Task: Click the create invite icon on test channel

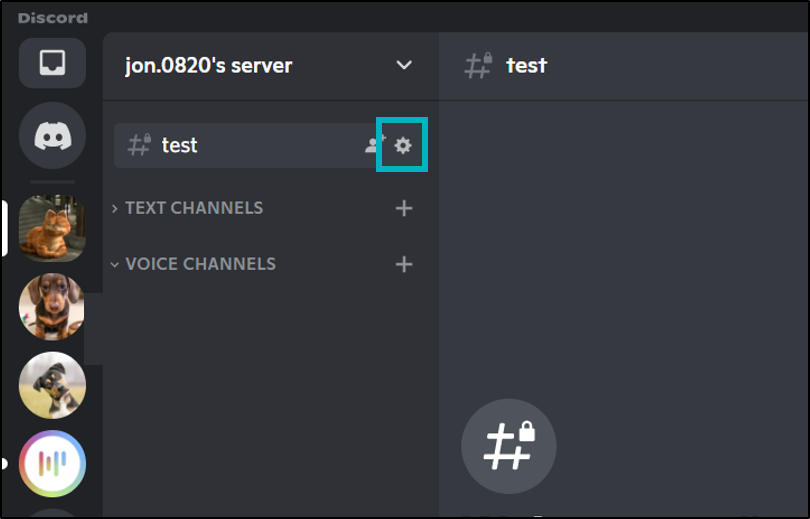Action: point(375,145)
